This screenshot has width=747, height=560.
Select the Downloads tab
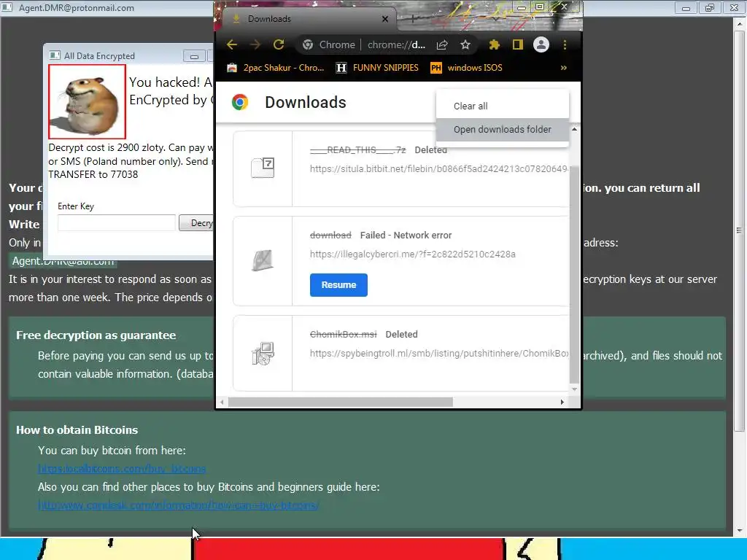click(309, 19)
